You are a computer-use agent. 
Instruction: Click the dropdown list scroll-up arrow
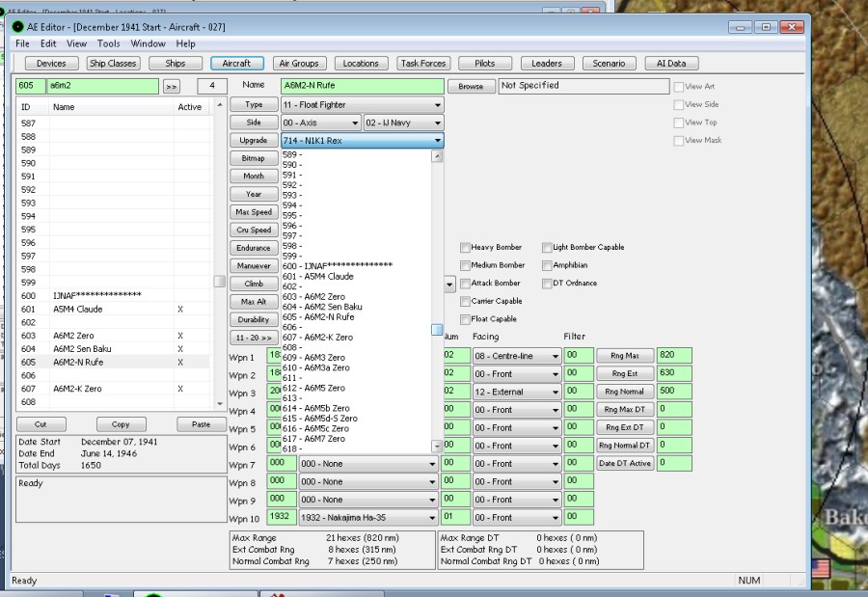pyautogui.click(x=437, y=156)
